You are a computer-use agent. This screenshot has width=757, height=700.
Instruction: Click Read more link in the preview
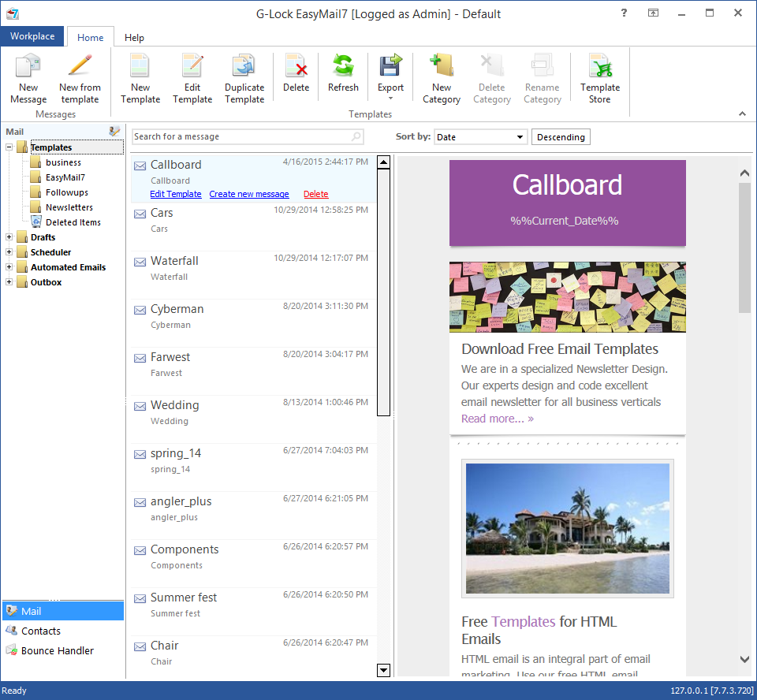point(498,419)
